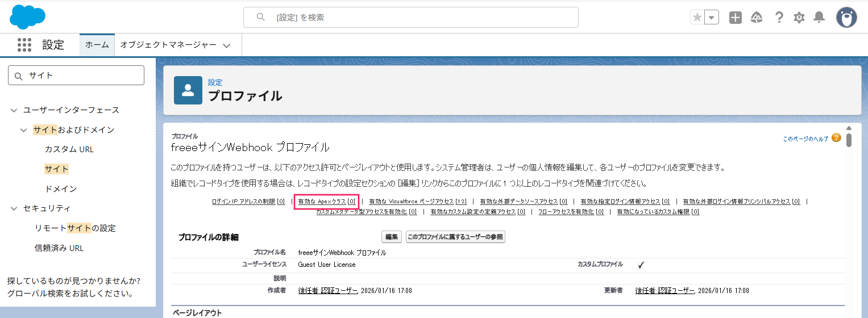Open the オブジェクトマネージャー tab
Viewport: 868px width, 318px height.
168,45
